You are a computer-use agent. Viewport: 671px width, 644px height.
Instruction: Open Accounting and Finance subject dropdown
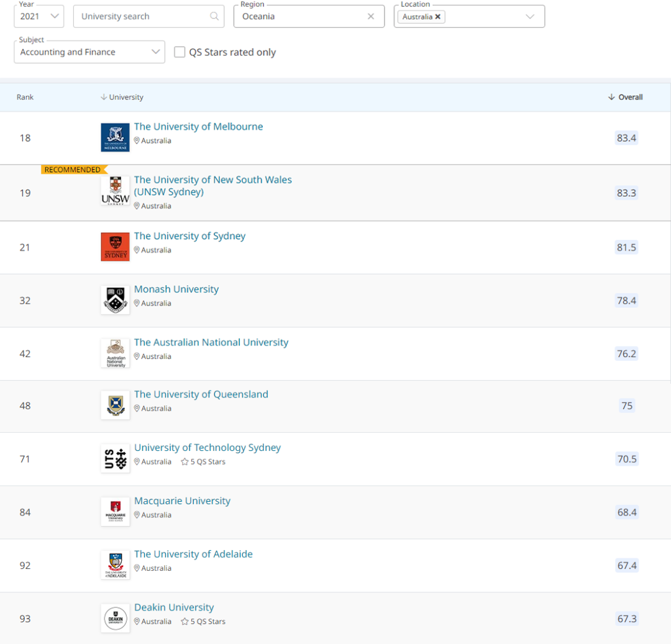89,52
